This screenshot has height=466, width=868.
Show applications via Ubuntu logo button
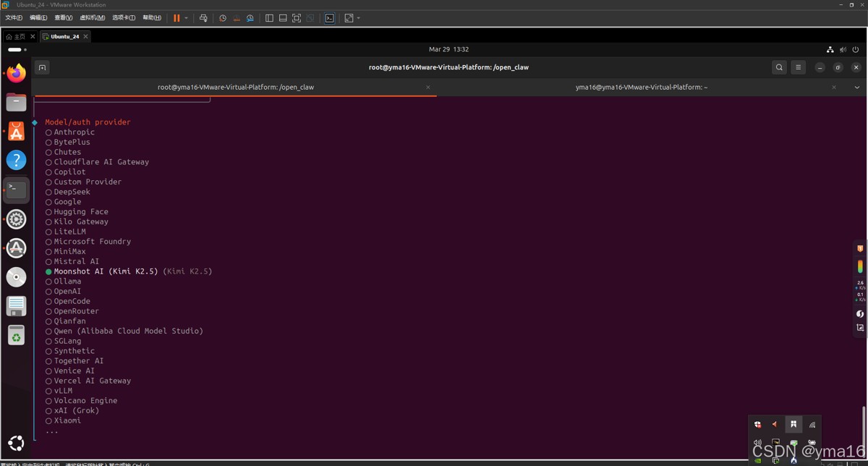click(x=16, y=444)
